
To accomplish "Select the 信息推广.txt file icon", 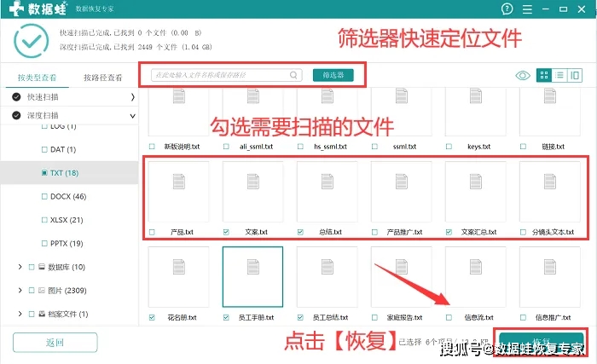I will [550, 267].
